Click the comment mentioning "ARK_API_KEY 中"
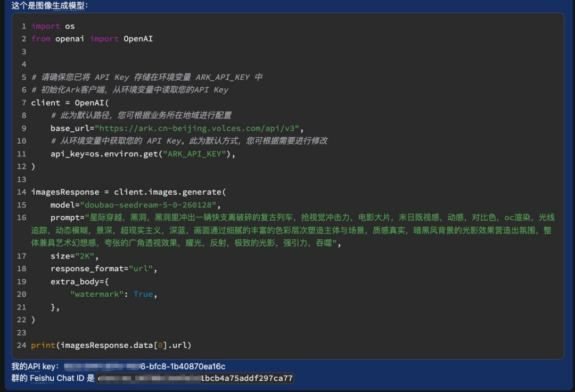This screenshot has width=575, height=392. pos(147,77)
